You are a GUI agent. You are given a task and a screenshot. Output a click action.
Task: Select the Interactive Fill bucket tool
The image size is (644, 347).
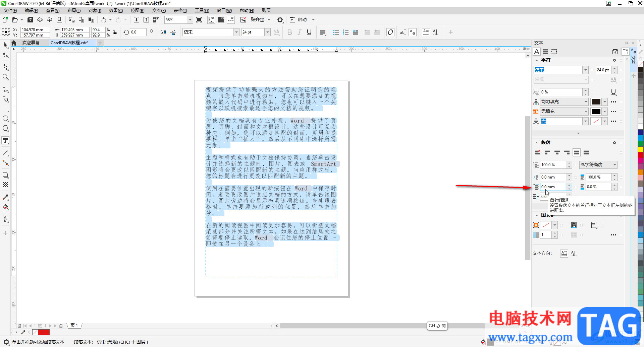pyautogui.click(x=5, y=207)
